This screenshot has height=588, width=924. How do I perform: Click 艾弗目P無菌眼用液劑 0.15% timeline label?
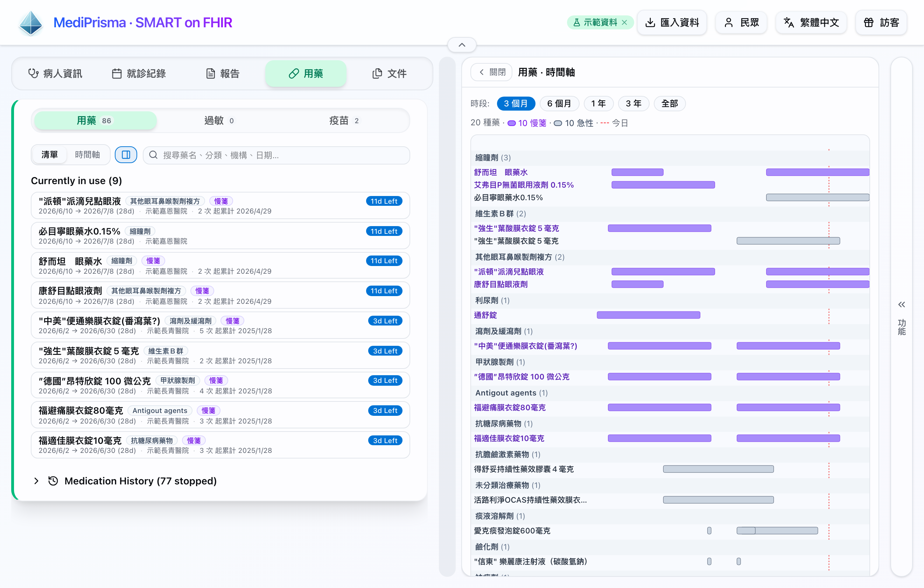pyautogui.click(x=524, y=185)
